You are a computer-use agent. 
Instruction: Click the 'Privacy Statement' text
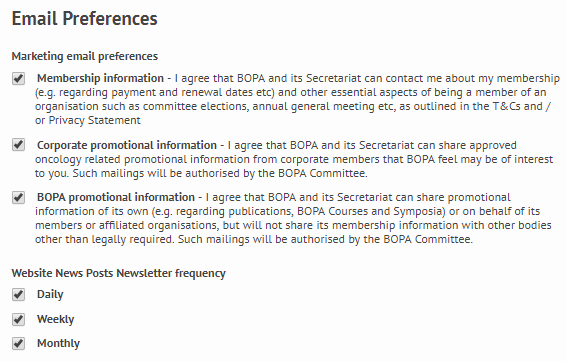(x=95, y=120)
